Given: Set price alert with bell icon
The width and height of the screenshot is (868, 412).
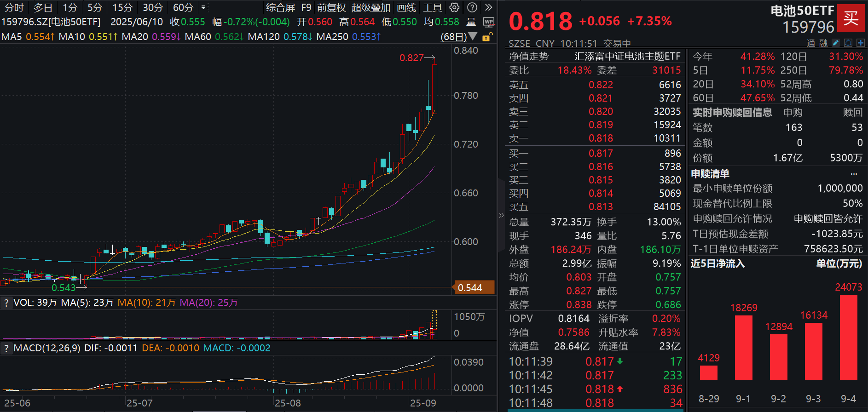Looking at the screenshot, I should (848, 43).
